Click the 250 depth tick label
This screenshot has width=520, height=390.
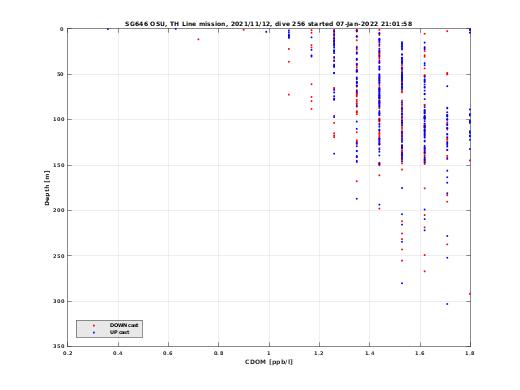coord(58,256)
